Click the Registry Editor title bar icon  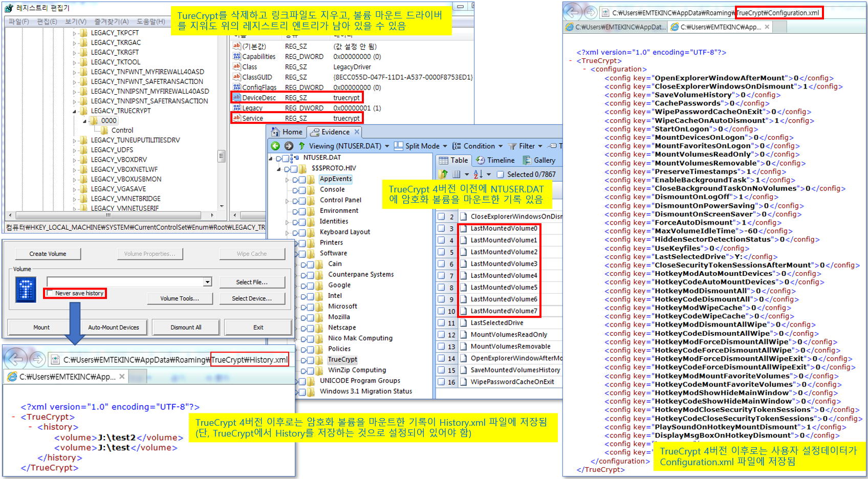(9, 8)
